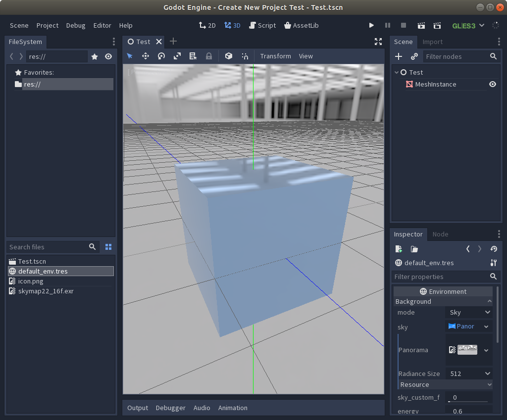
Task: Instance a scene with link icon
Action: tap(414, 56)
